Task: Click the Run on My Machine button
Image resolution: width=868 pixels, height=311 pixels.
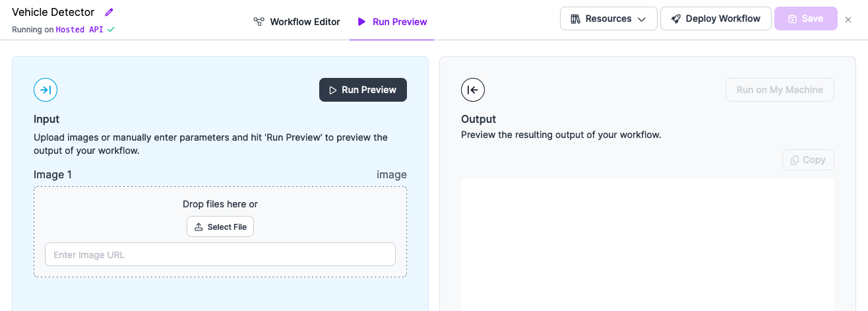Action: click(x=779, y=90)
